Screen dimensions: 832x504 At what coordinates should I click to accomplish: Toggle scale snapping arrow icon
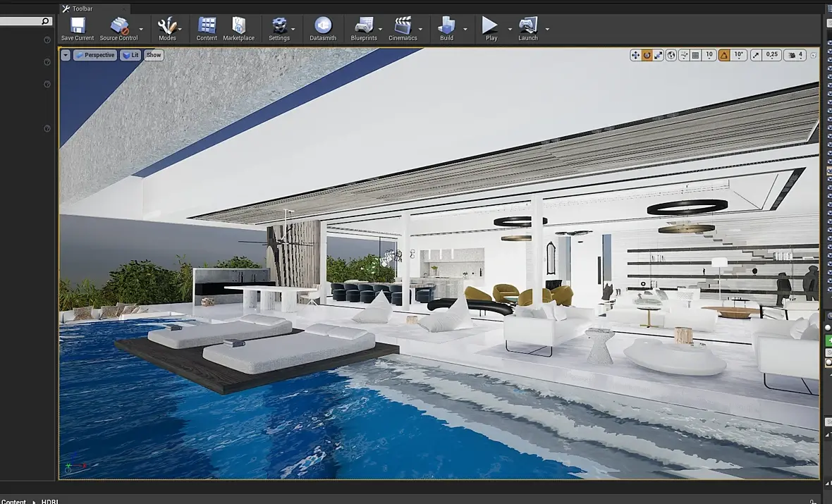pos(756,55)
